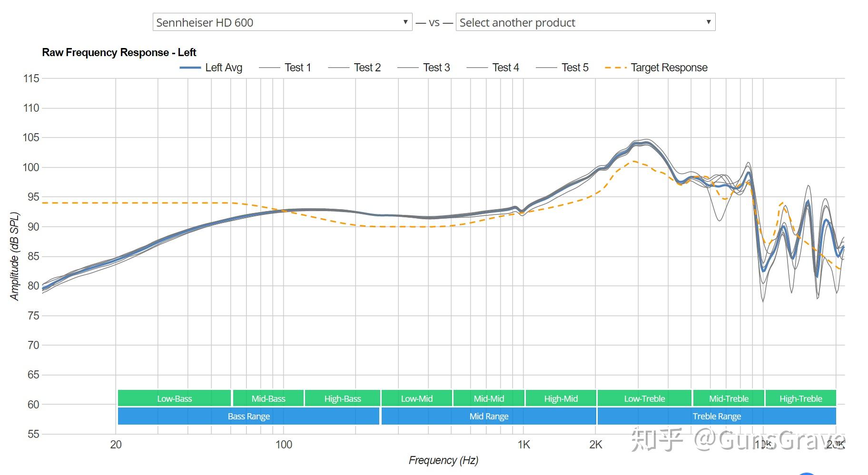The image size is (868, 475).
Task: Click the 1K frequency axis label
Action: click(523, 445)
